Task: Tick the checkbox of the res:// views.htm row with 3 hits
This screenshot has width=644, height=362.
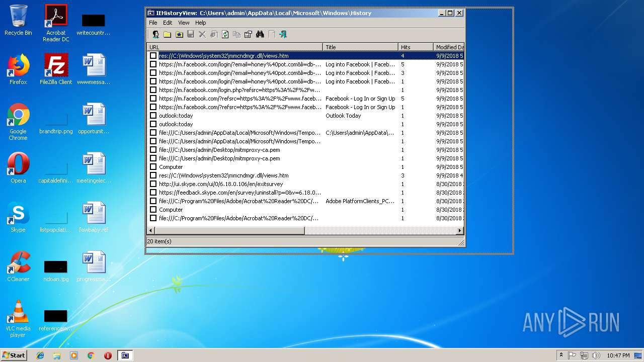Action: click(x=153, y=175)
